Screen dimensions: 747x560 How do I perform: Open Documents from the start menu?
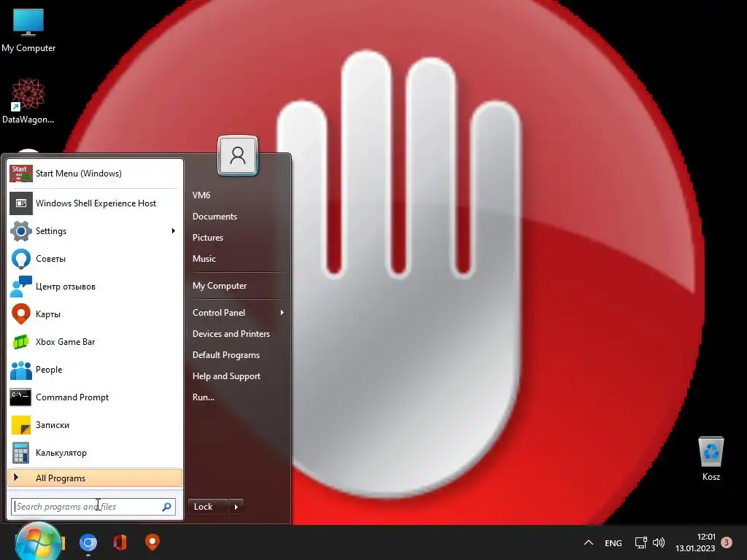pos(215,216)
